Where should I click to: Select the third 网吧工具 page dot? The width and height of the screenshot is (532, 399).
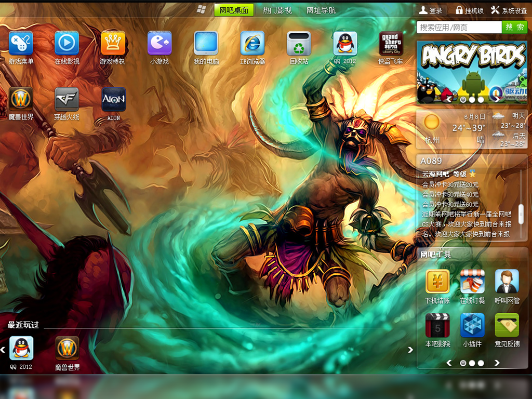pos(481,363)
